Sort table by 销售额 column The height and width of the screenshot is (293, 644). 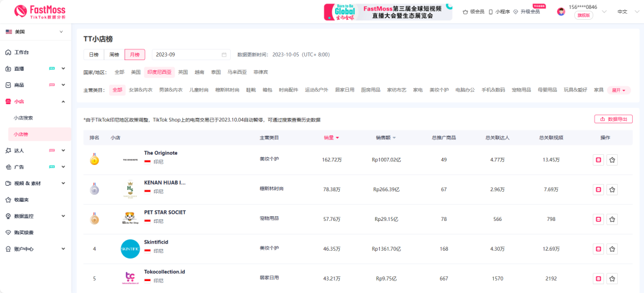(x=386, y=138)
